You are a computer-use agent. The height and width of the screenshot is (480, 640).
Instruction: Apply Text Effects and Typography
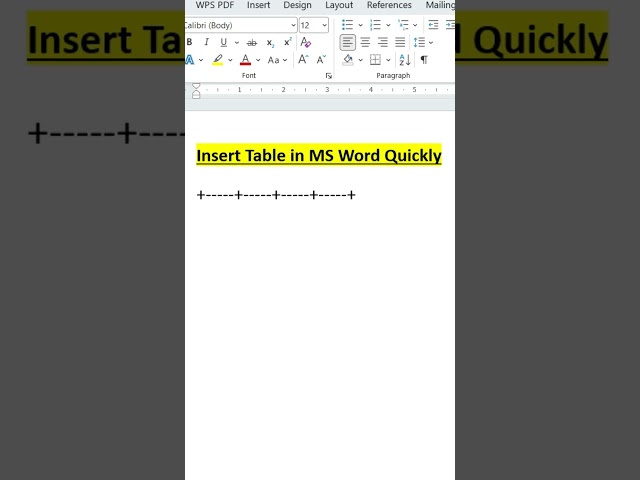(190, 60)
